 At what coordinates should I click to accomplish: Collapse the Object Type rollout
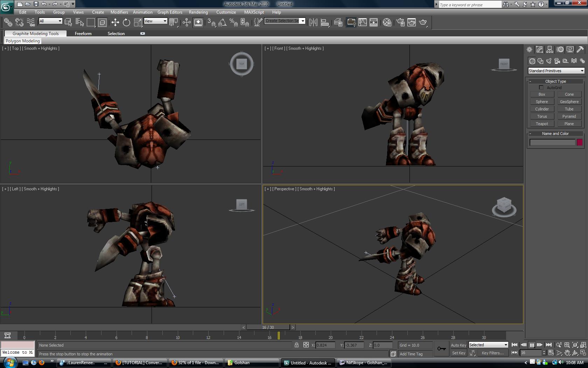[x=555, y=81]
